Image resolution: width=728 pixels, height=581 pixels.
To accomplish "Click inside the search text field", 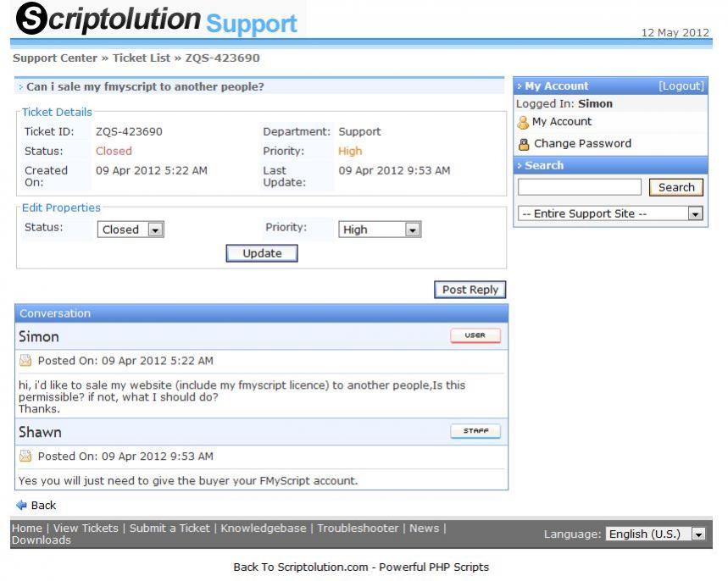I will click(x=580, y=187).
